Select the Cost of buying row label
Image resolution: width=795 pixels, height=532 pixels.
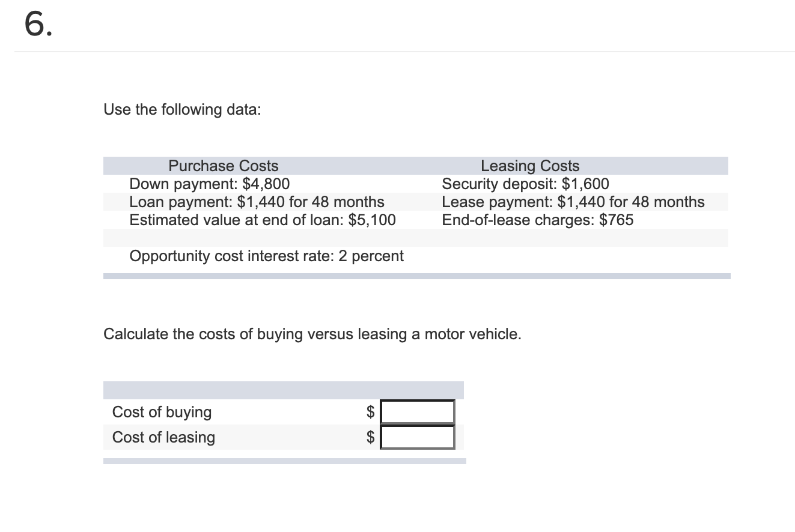pyautogui.click(x=162, y=412)
